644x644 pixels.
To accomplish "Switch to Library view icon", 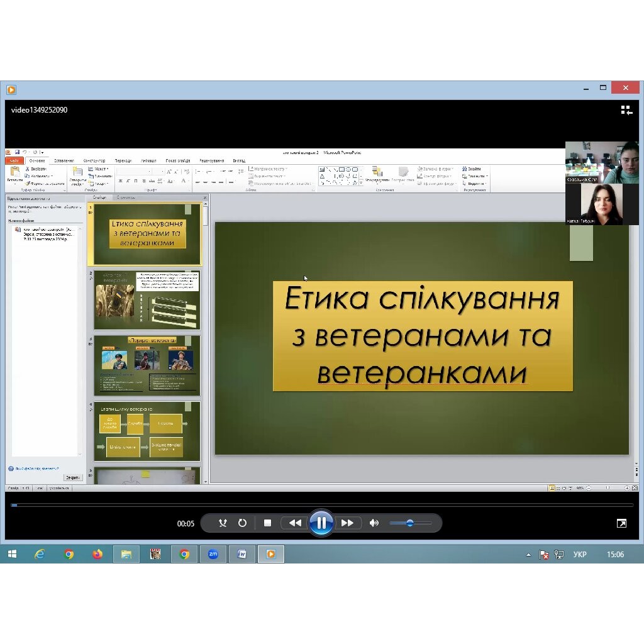I will [626, 110].
